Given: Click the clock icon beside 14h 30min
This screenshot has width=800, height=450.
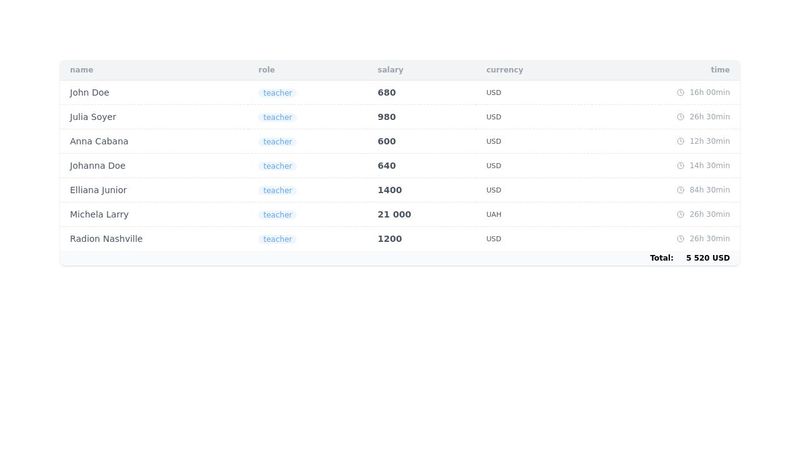Looking at the screenshot, I should tap(681, 166).
